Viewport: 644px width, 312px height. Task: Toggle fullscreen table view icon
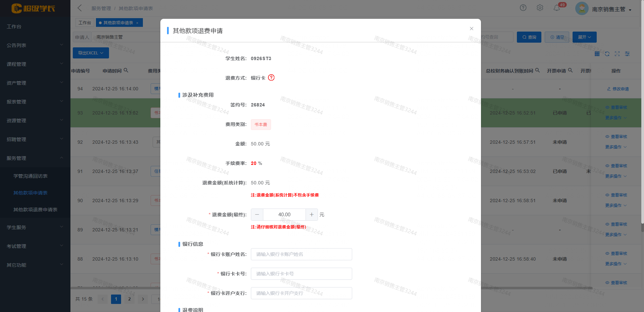pyautogui.click(x=617, y=54)
